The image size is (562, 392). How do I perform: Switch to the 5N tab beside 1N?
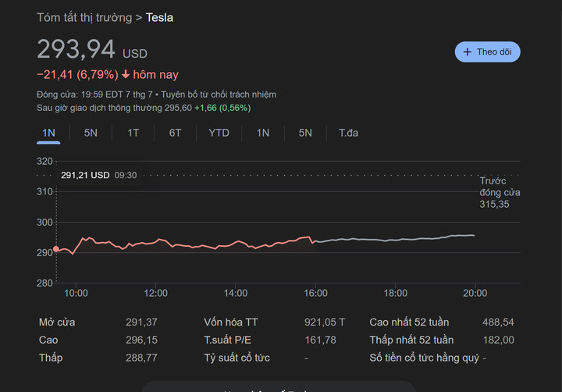tap(91, 133)
